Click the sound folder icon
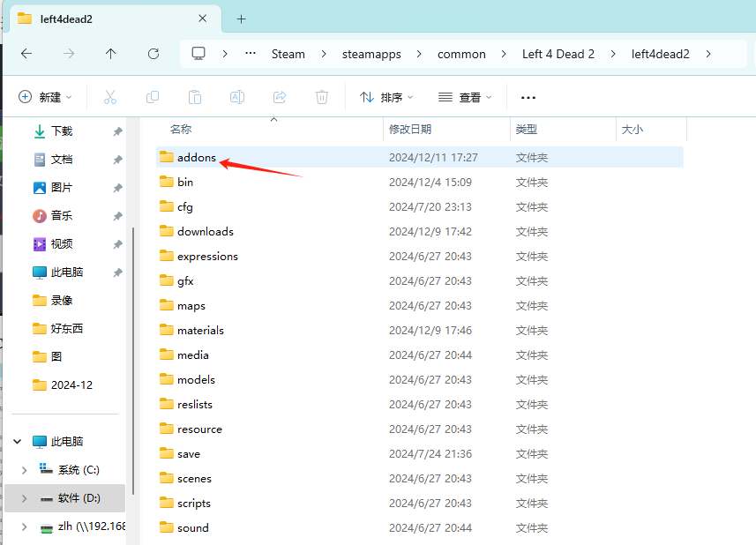 (167, 527)
